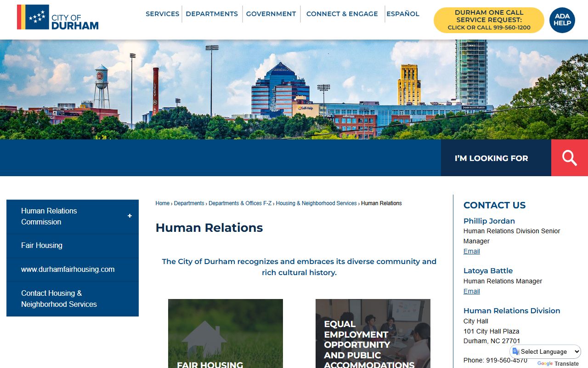Open the Services menu
The width and height of the screenshot is (588, 368).
click(162, 14)
